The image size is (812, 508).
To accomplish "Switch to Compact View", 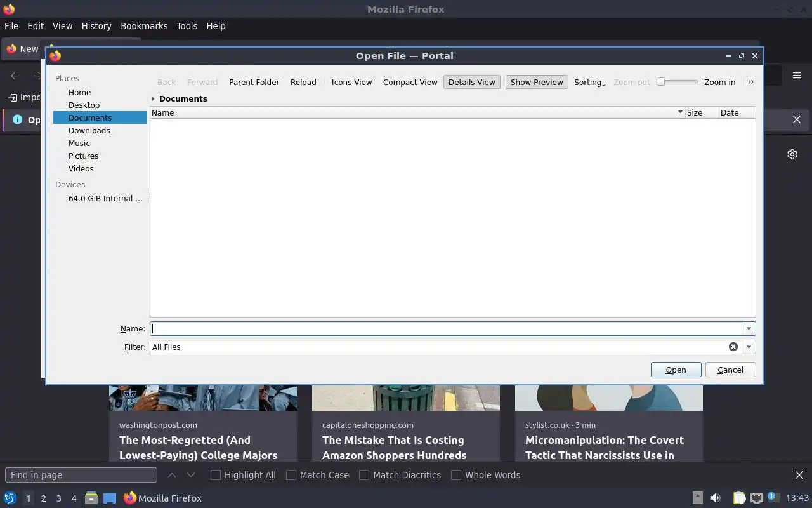I will (x=410, y=82).
